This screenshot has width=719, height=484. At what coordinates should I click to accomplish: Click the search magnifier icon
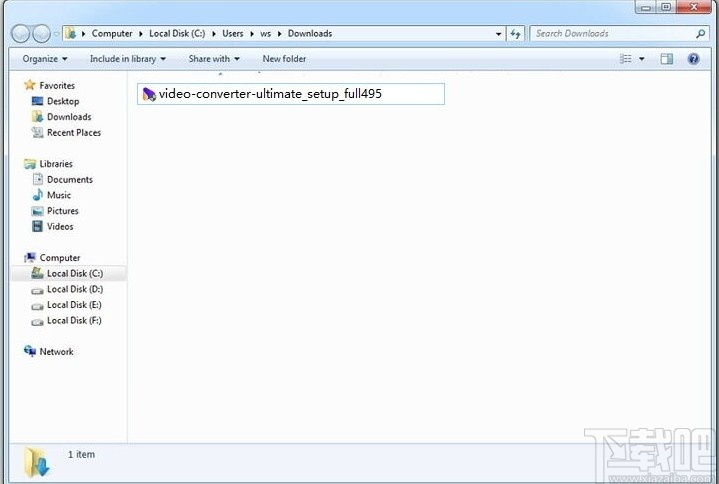pyautogui.click(x=700, y=33)
